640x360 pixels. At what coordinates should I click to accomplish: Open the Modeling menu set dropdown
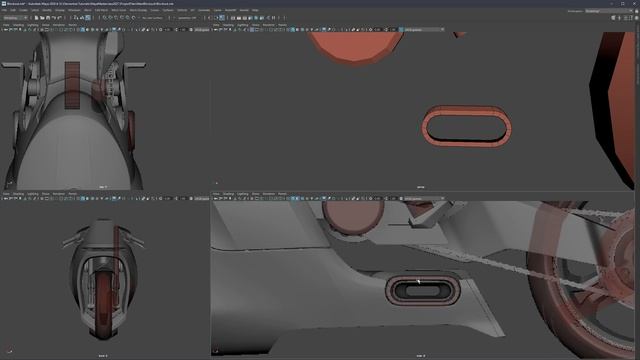click(x=15, y=18)
